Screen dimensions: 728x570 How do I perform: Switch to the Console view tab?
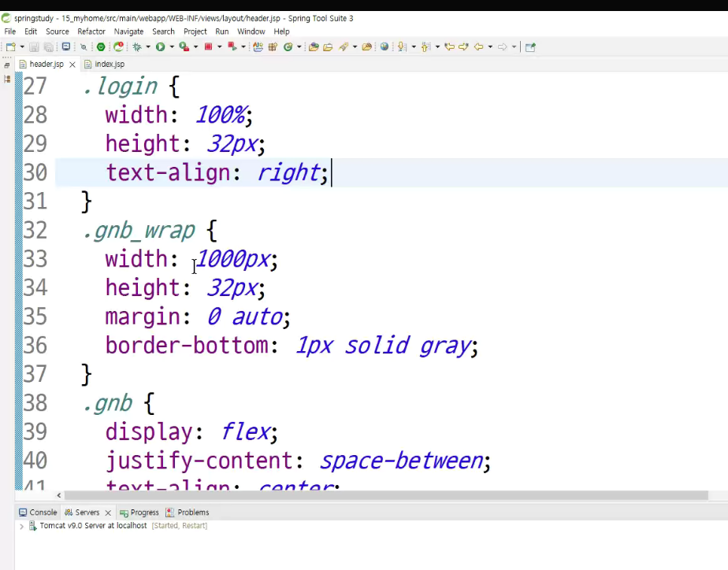38,513
